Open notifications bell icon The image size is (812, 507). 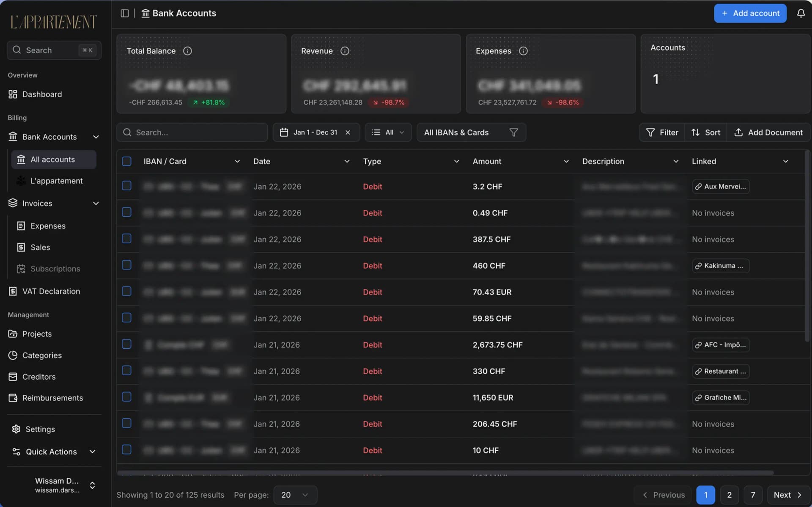(801, 13)
